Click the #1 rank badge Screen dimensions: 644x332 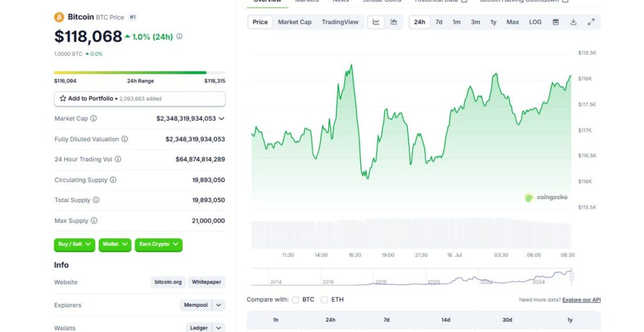[x=132, y=17]
